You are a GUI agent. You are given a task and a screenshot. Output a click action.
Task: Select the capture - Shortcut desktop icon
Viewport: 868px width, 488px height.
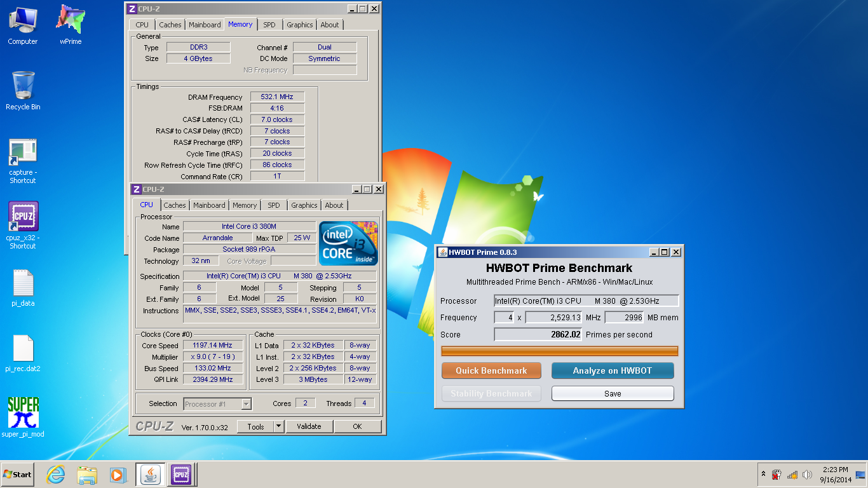(x=23, y=161)
